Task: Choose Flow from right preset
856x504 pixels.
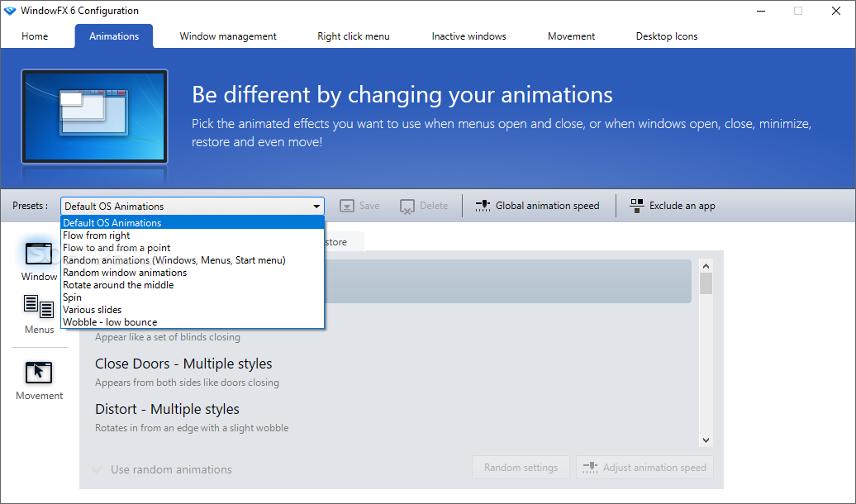Action: [193, 235]
